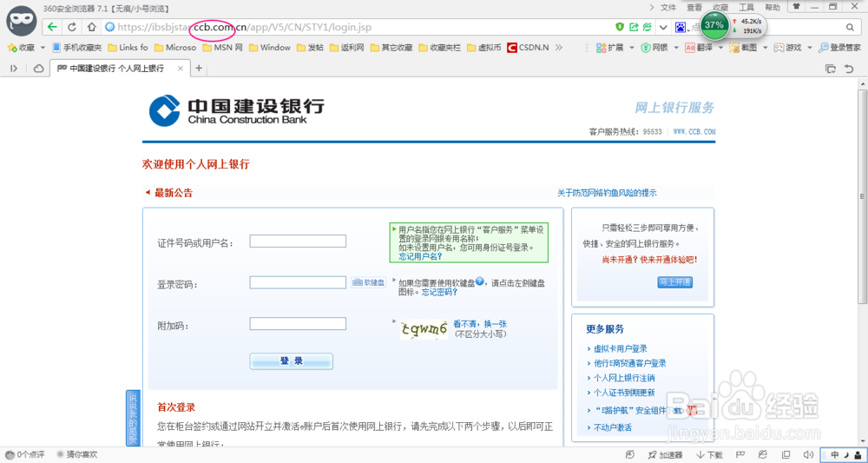
Task: Expand the 收藏 favorites dropdown arrow
Action: click(43, 48)
